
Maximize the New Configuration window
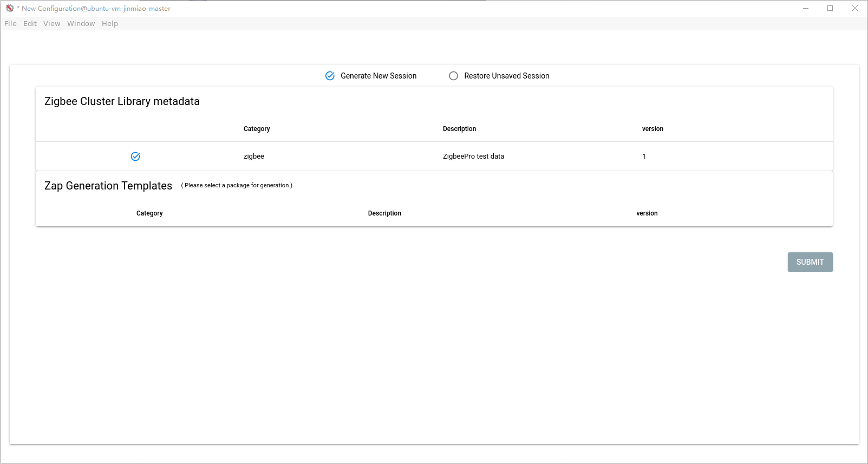point(830,8)
